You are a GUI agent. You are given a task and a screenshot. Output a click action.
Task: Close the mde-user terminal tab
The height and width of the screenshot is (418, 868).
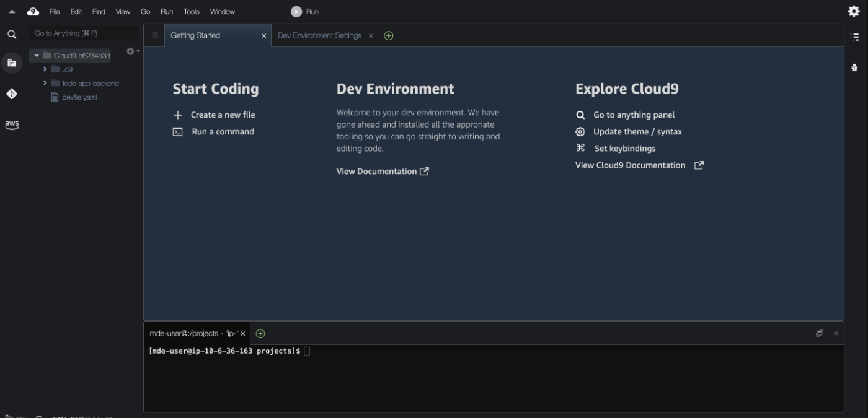pyautogui.click(x=242, y=334)
